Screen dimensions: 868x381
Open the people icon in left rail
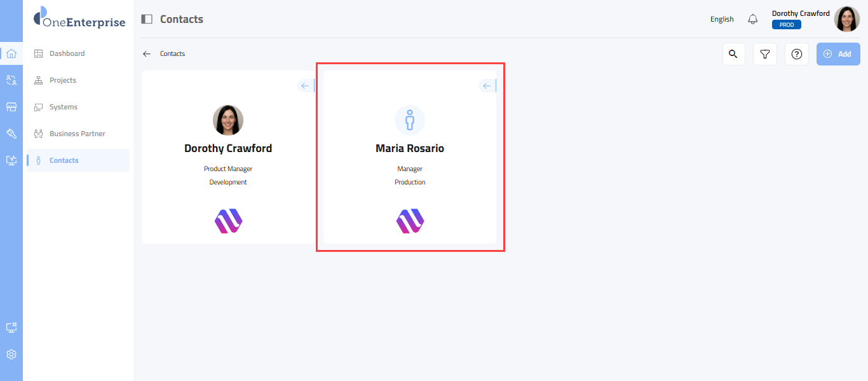point(11,80)
